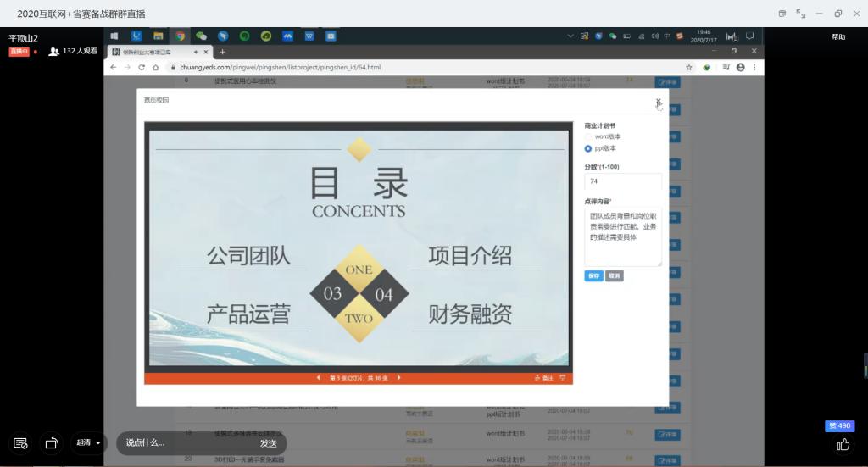
Task: Click the thumbs-up like icon
Action: coord(843,444)
